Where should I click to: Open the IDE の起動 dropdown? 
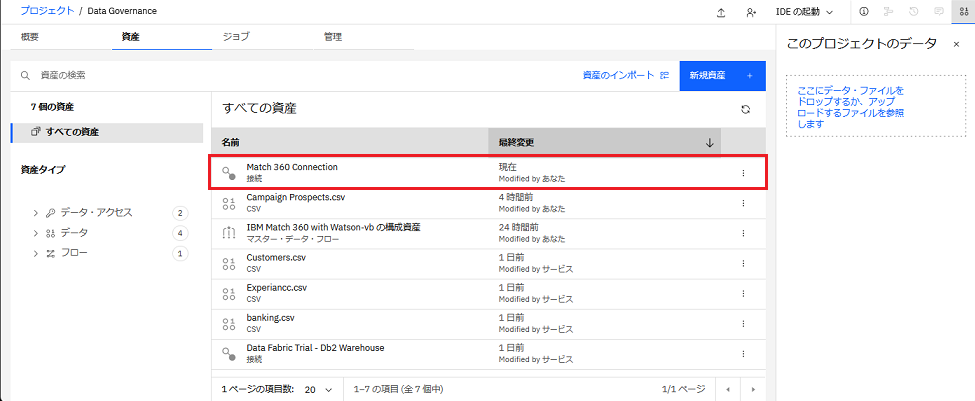(x=804, y=12)
